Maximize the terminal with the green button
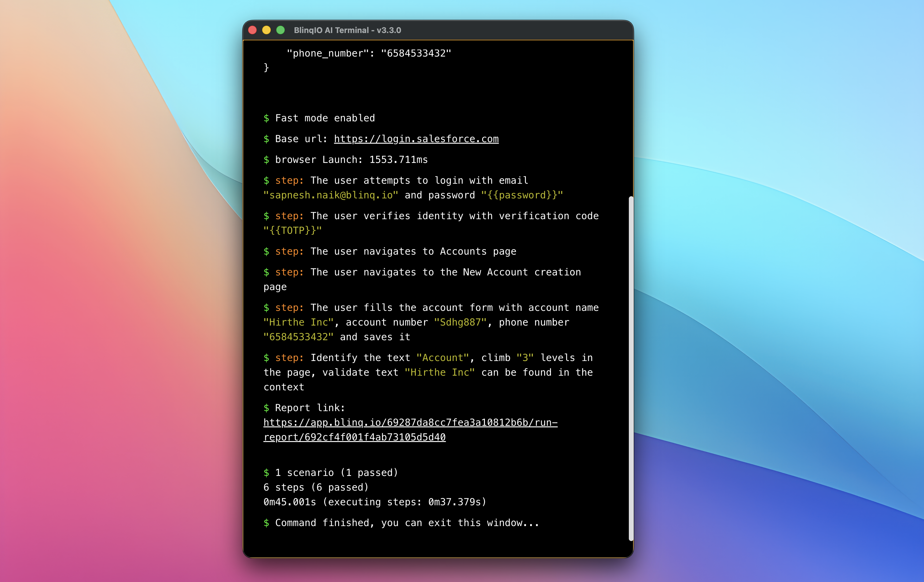924x582 pixels. (x=280, y=30)
